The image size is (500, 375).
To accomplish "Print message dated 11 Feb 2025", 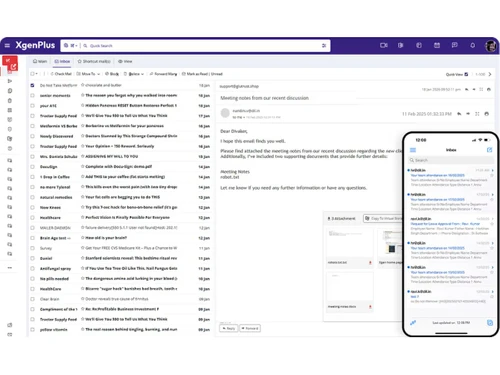I will click(487, 114).
